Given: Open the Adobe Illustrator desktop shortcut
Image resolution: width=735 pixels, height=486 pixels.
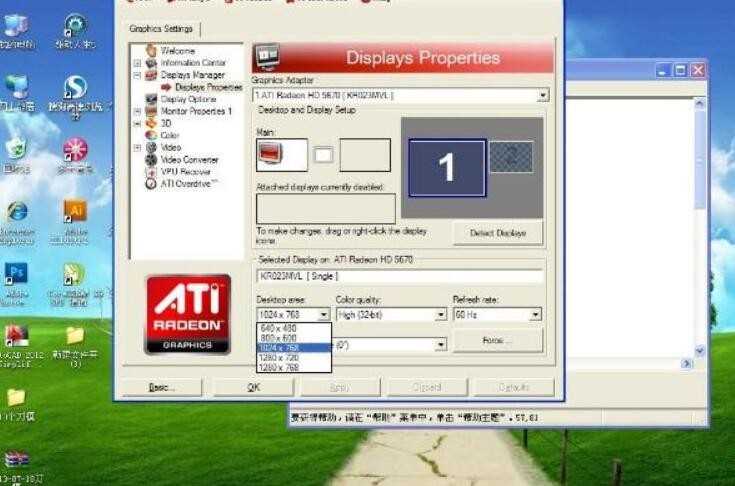Looking at the screenshot, I should point(75,221).
